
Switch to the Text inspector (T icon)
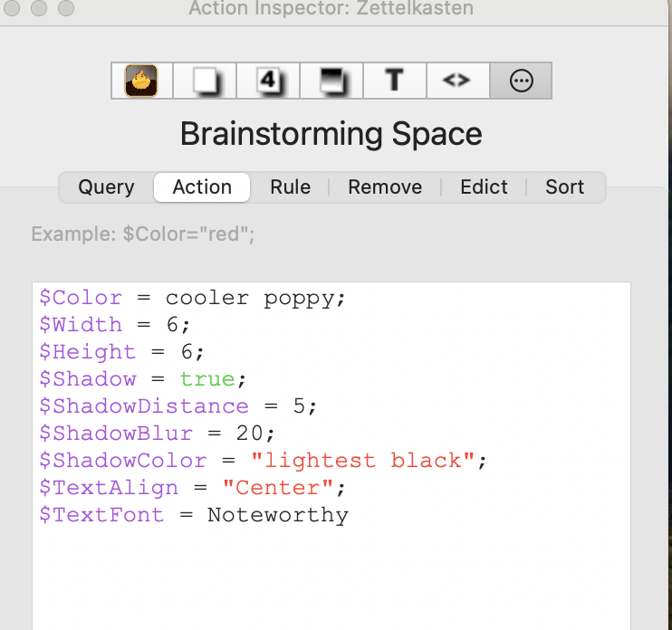pos(394,81)
